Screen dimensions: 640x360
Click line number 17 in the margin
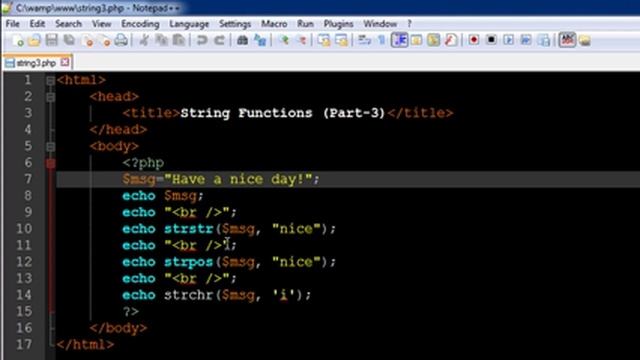click(24, 344)
